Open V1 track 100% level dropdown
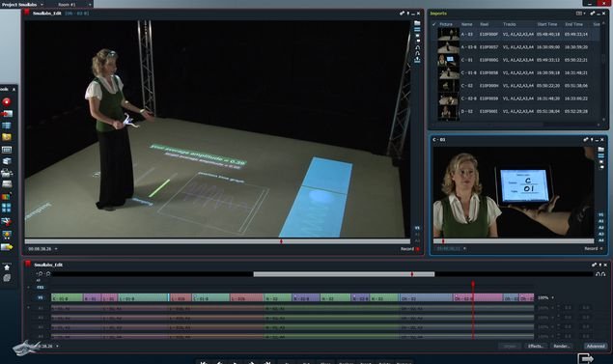The width and height of the screenshot is (613, 364). (x=552, y=298)
